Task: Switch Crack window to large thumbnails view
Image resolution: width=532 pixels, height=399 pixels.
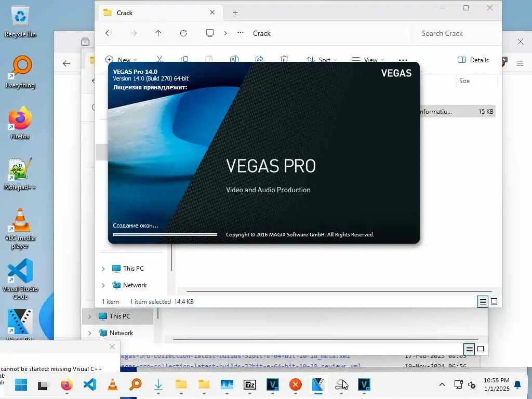Action: (x=494, y=301)
